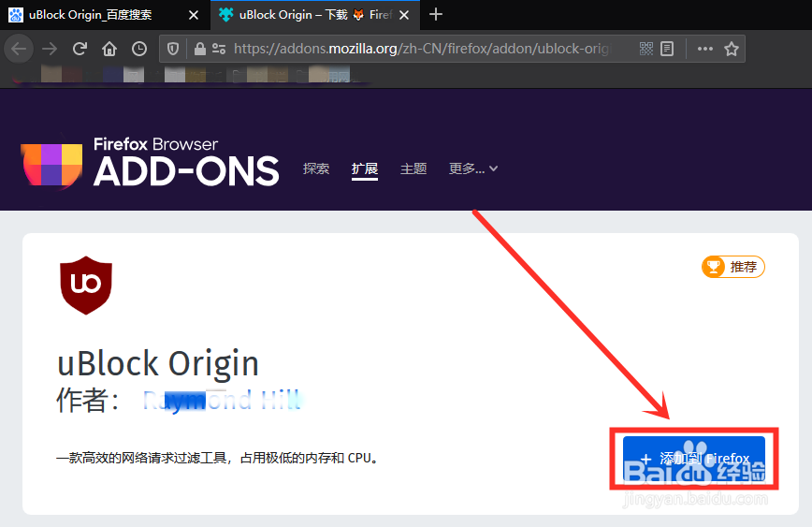The image size is (812, 527).
Task: Bookmark this page with star
Action: pyautogui.click(x=732, y=49)
